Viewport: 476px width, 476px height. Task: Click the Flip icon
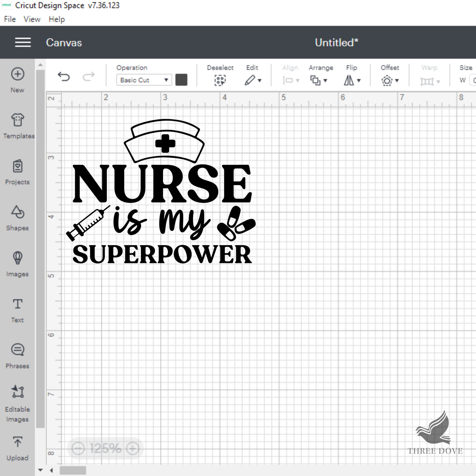coord(349,80)
